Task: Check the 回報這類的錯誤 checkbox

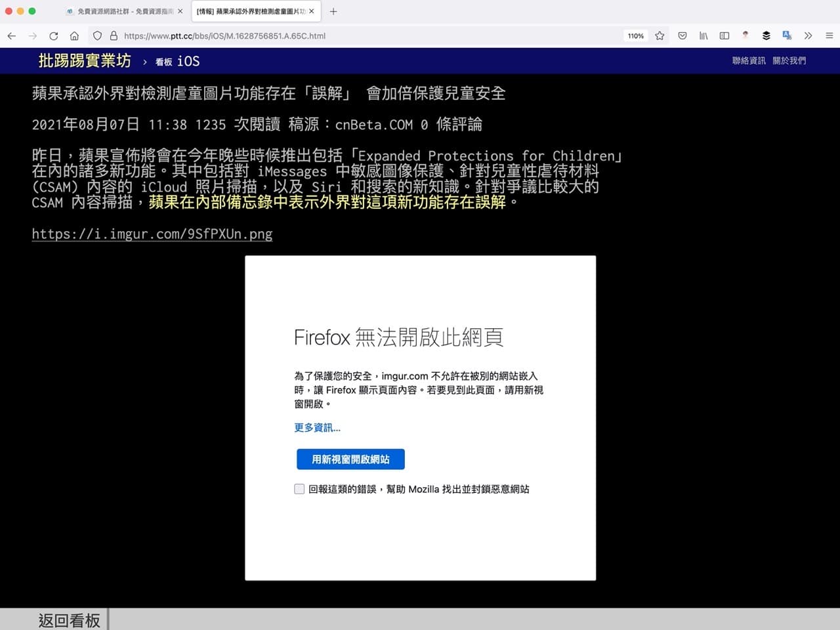Action: click(x=299, y=489)
